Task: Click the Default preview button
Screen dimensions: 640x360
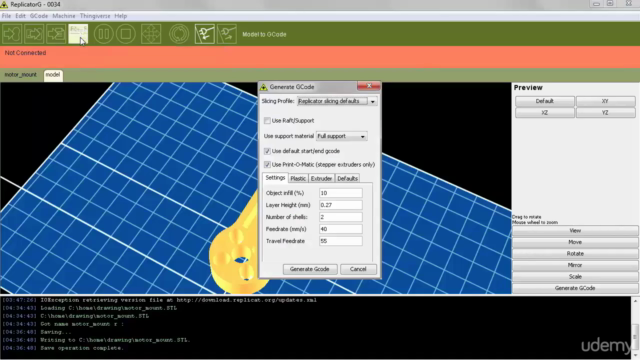Action: (544, 101)
